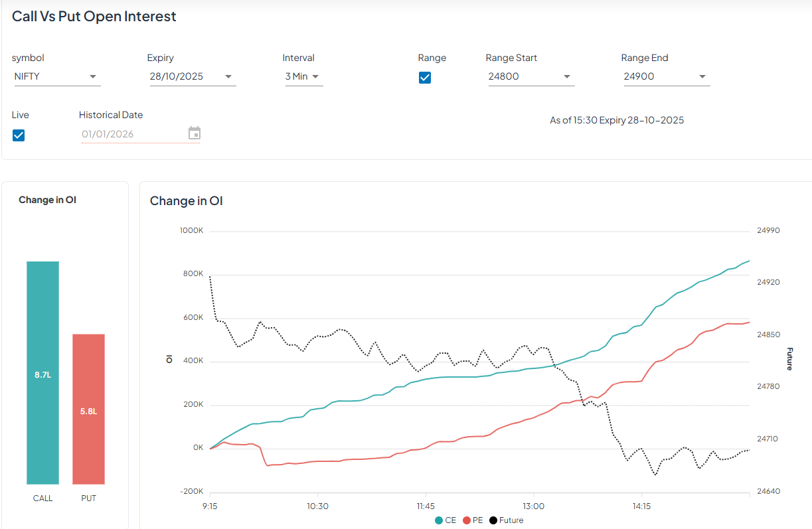
Task: Click the Interval field label
Action: pos(299,58)
